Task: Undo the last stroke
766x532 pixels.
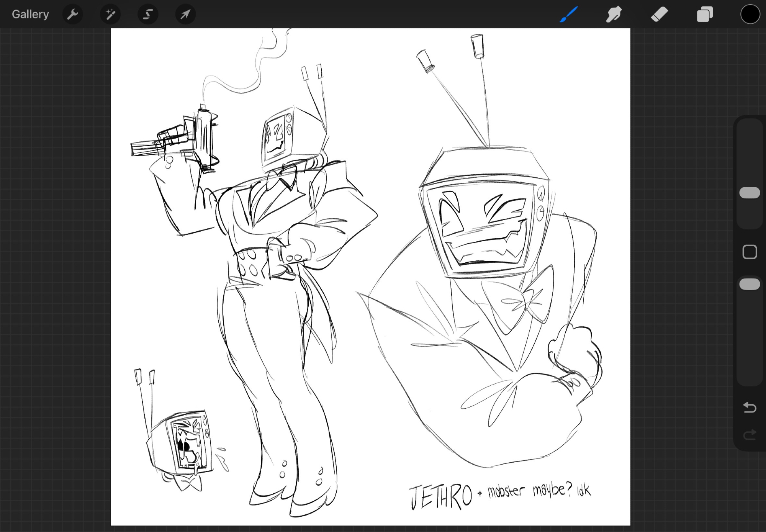Action: pos(750,407)
